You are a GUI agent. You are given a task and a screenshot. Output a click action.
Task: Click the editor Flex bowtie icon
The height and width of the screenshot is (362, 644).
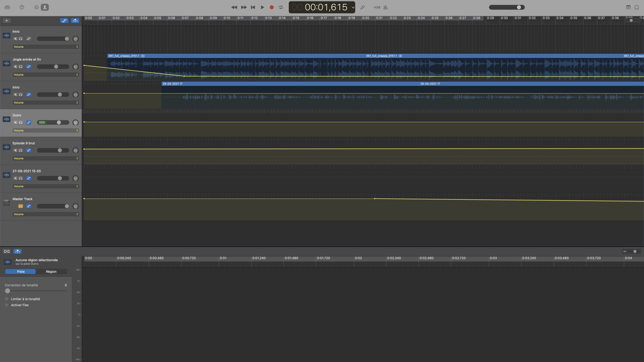click(x=7, y=251)
